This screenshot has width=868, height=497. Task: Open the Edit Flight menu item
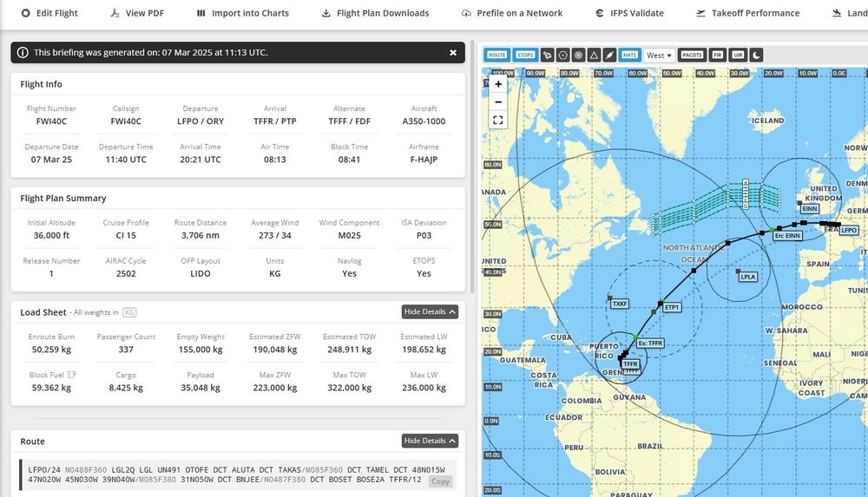tap(49, 13)
